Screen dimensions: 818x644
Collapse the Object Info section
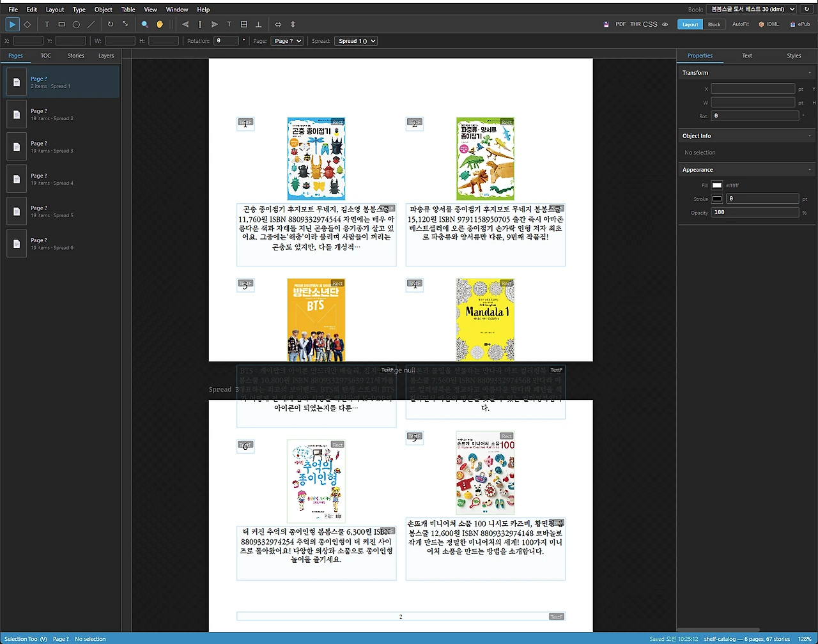click(746, 136)
